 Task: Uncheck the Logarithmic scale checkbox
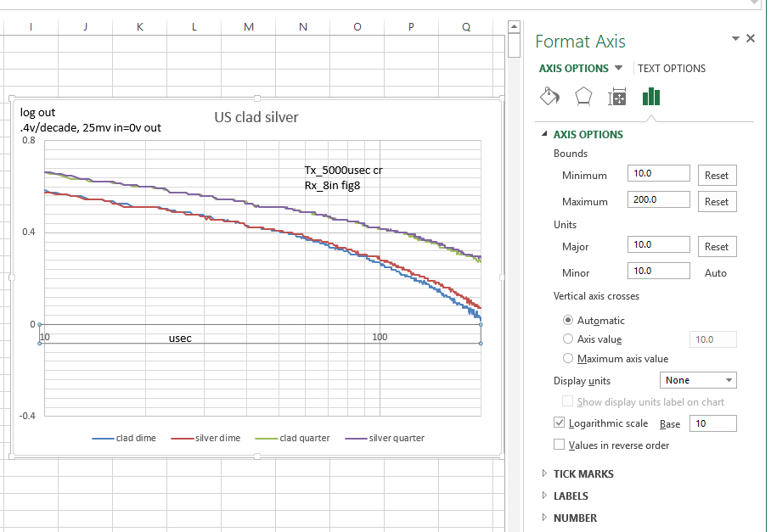pos(559,423)
